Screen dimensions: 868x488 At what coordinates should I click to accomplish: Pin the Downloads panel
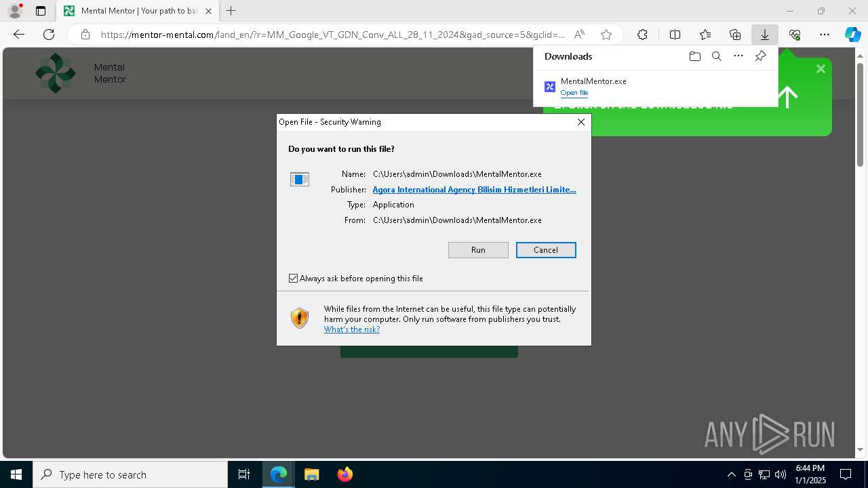[x=760, y=56]
